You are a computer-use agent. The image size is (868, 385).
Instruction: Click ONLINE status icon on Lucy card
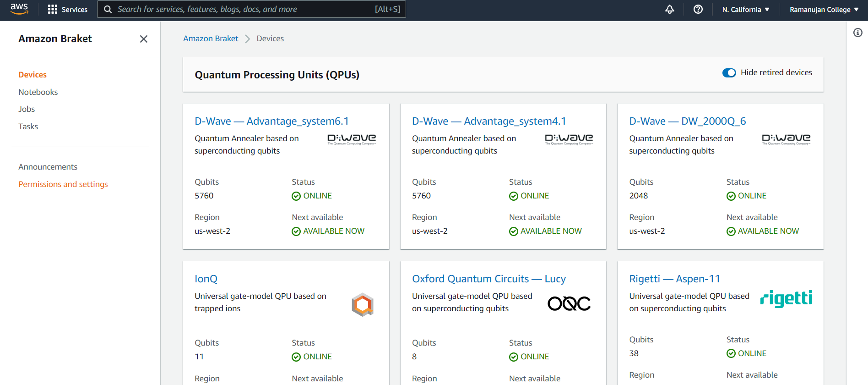click(x=514, y=357)
